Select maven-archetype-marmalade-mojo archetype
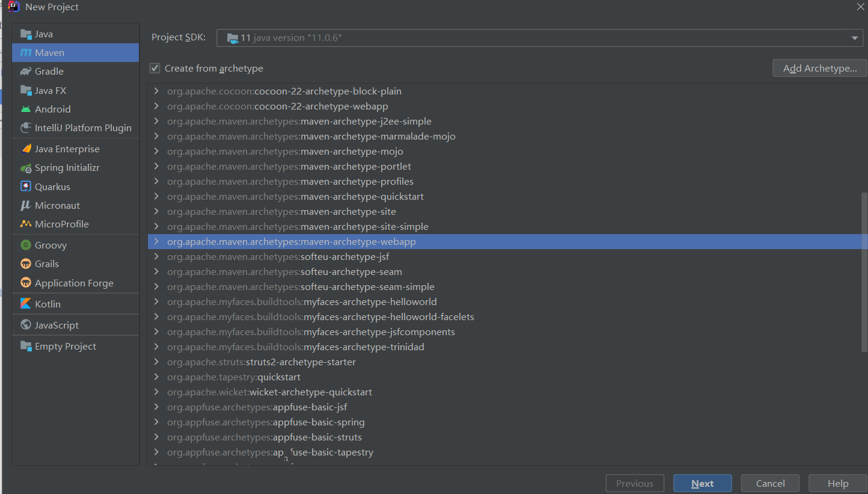 (504, 137)
